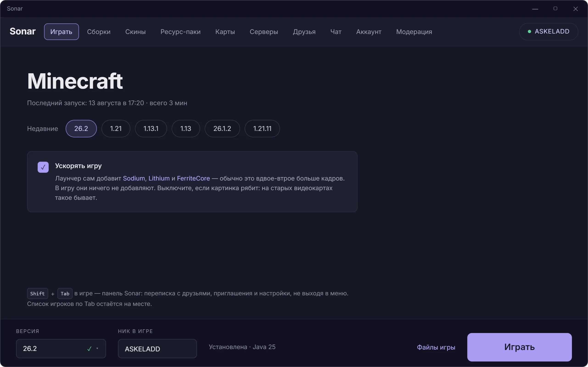588x367 pixels.
Task: Click the green online status dot
Action: 529,31
